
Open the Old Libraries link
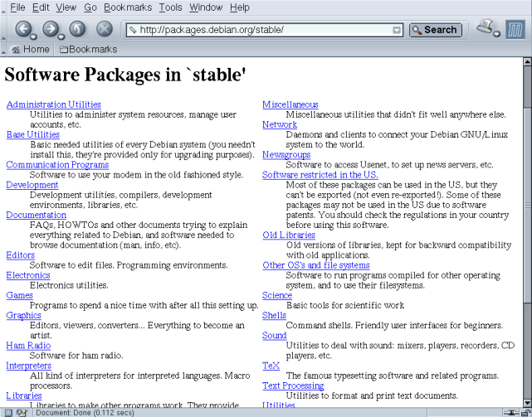click(x=289, y=235)
